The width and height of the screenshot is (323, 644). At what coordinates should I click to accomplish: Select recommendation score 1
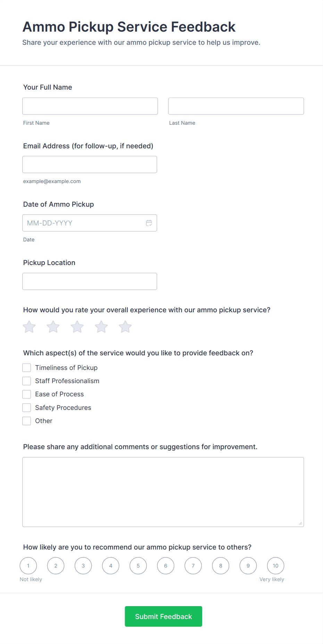pyautogui.click(x=28, y=566)
